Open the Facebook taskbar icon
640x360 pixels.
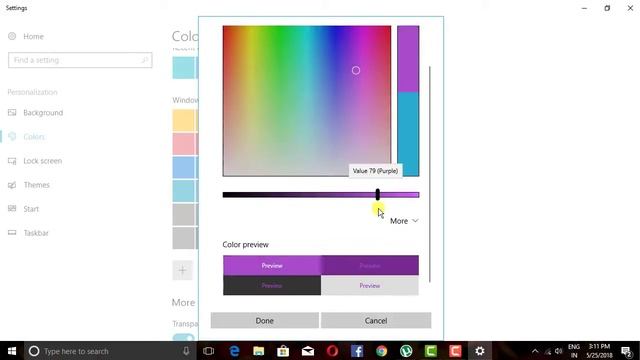click(357, 351)
